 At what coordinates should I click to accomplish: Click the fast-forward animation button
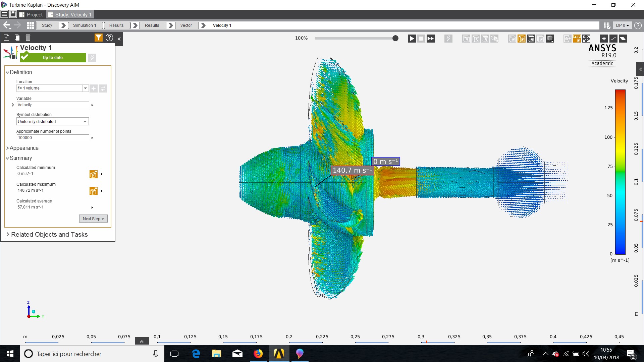pos(430,39)
